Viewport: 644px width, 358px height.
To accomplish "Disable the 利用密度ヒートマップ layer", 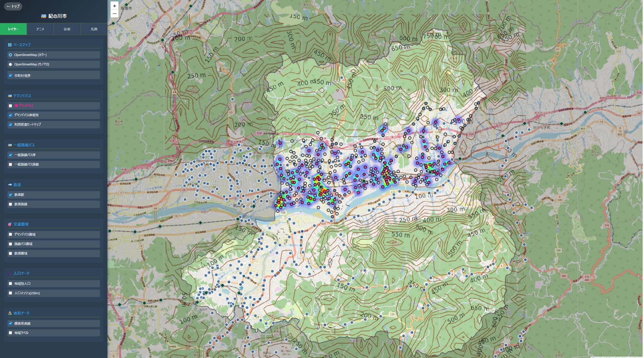I will (x=10, y=125).
